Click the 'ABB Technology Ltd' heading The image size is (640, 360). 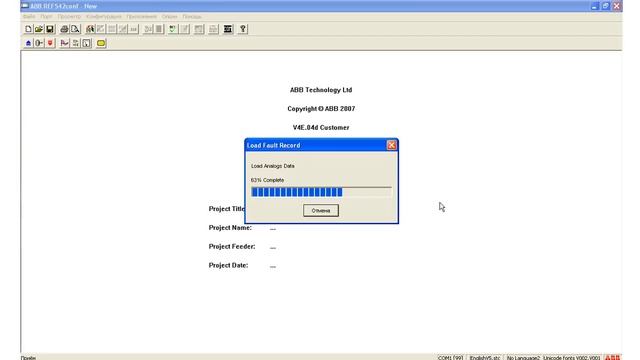(x=321, y=90)
